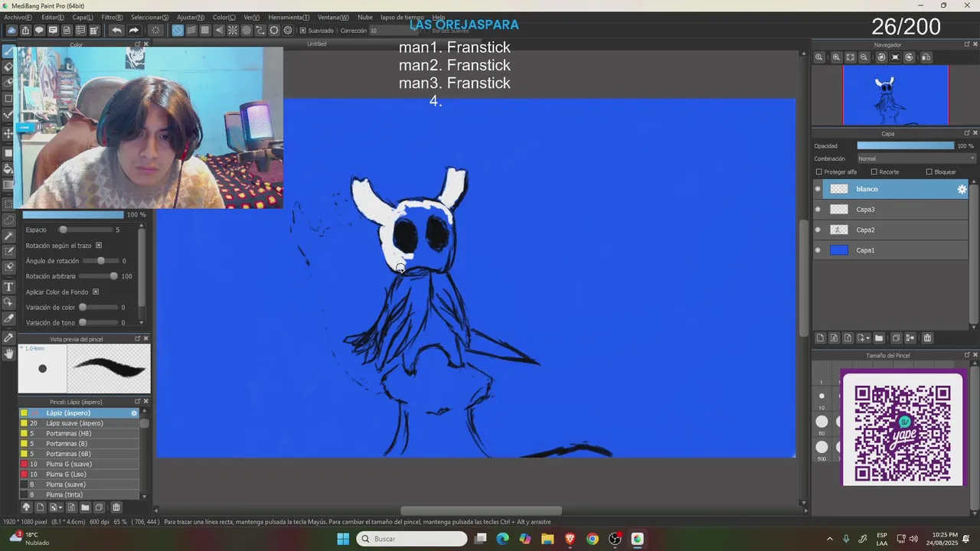Click the Redo arrow in toolbar
Viewport: 980px width, 551px height.
[x=133, y=31]
